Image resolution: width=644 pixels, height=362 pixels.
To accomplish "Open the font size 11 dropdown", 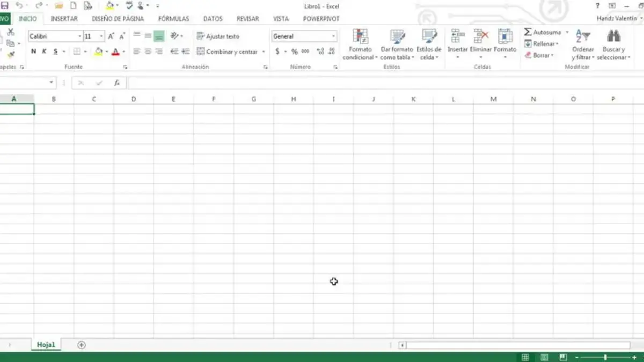I will click(101, 36).
